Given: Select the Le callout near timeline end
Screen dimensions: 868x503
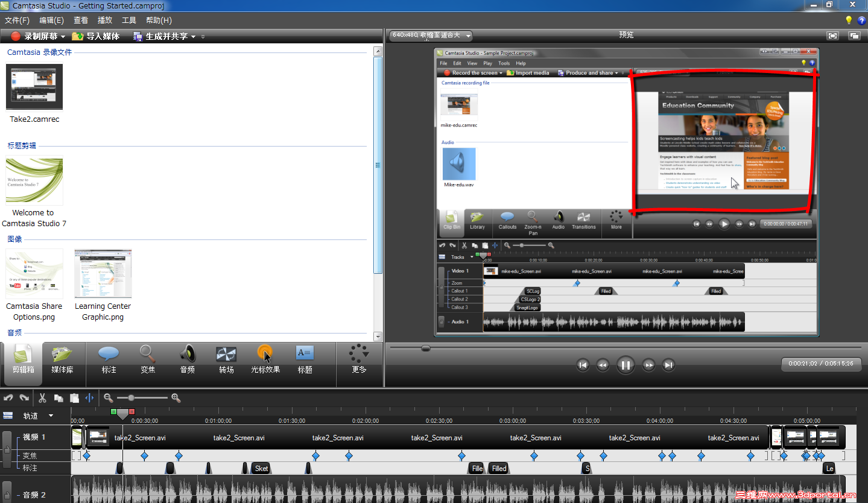Looking at the screenshot, I should 829,469.
